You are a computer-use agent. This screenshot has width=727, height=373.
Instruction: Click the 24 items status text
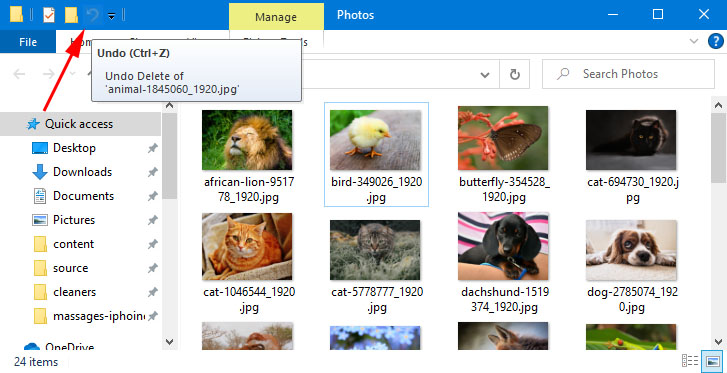[x=36, y=362]
